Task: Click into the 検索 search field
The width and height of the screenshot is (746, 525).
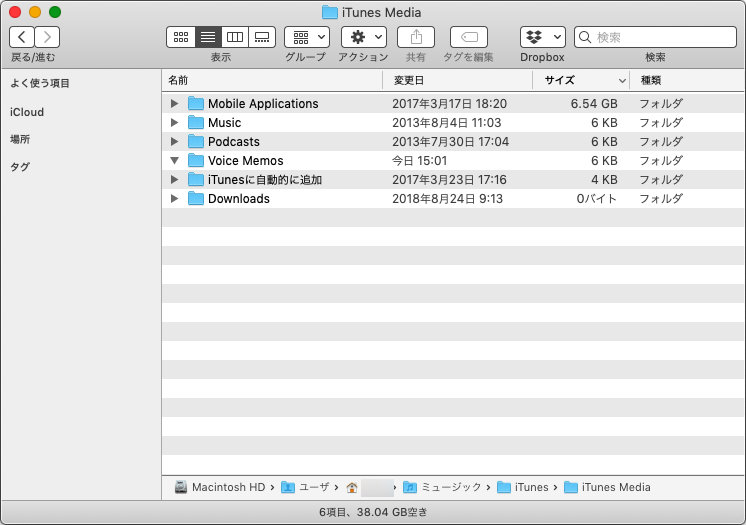Action: (656, 37)
